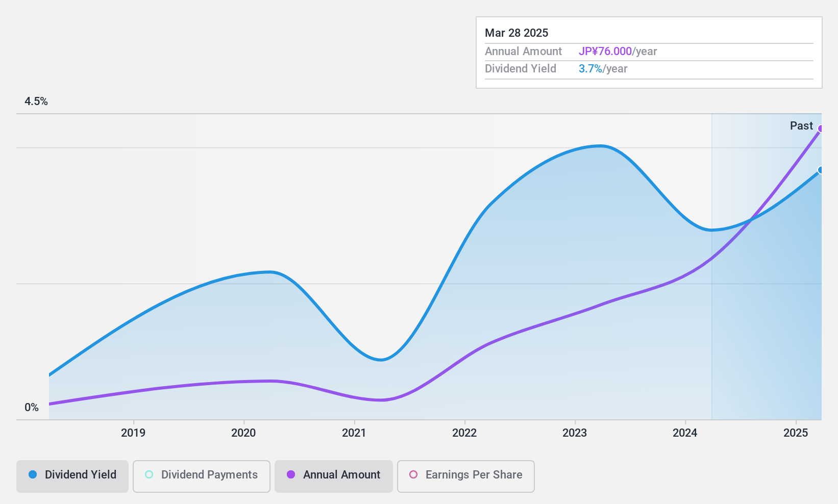Toggle the Dividend Yield series
The image size is (838, 504).
click(x=72, y=476)
